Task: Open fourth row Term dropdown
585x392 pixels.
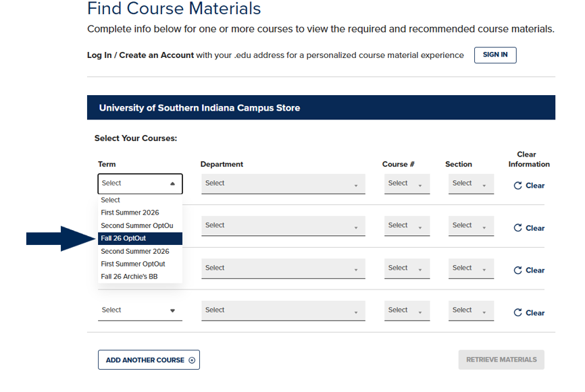Action: [x=140, y=310]
